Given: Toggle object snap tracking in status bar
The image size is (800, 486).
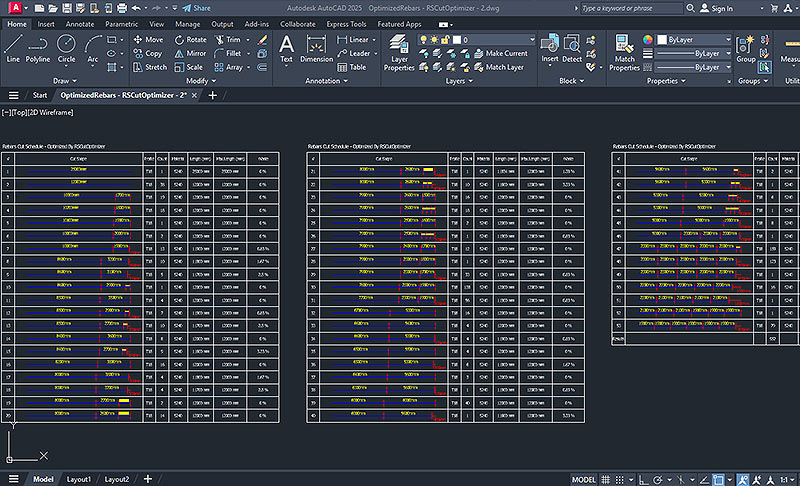Looking at the screenshot, I should 704,479.
